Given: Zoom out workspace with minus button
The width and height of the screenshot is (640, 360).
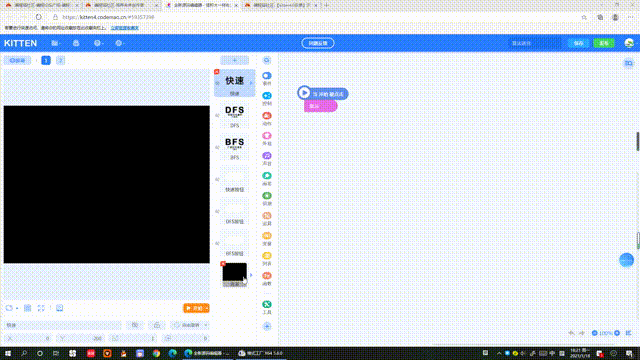Looking at the screenshot, I should tap(594, 333).
